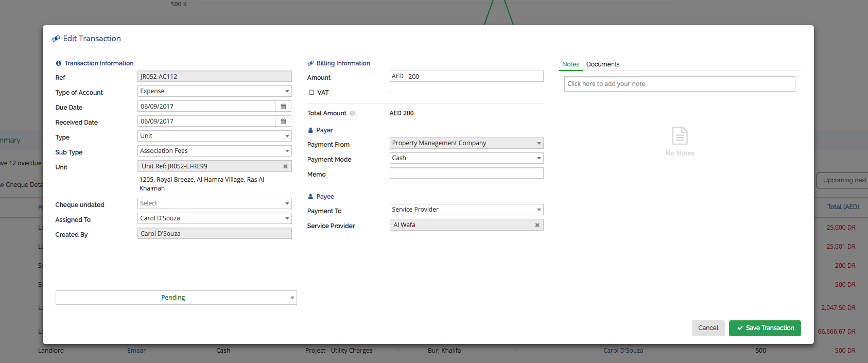
Task: Open the Received Date calendar picker icon
Action: (283, 122)
